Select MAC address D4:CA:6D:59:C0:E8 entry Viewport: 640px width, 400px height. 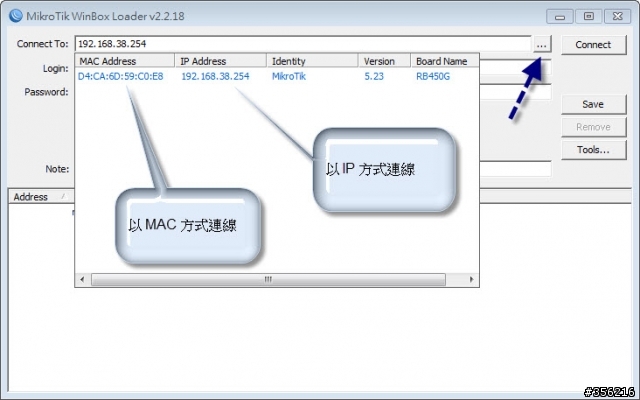pyautogui.click(x=121, y=77)
